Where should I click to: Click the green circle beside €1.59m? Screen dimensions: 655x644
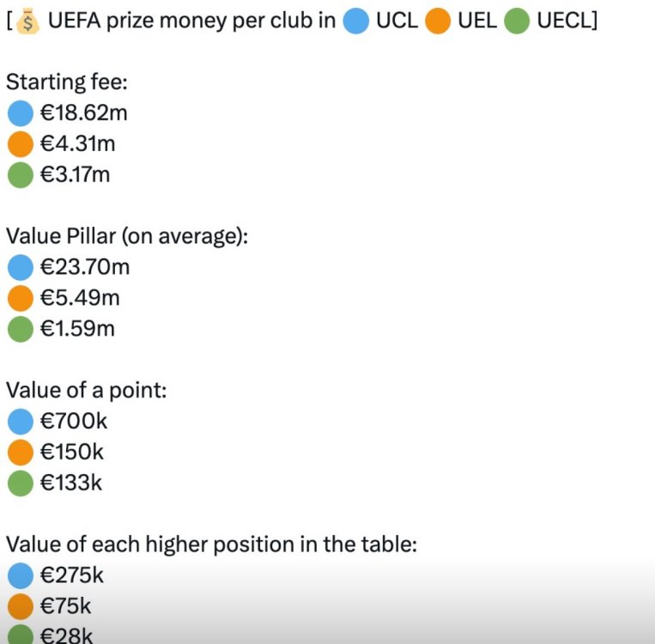[x=20, y=329]
